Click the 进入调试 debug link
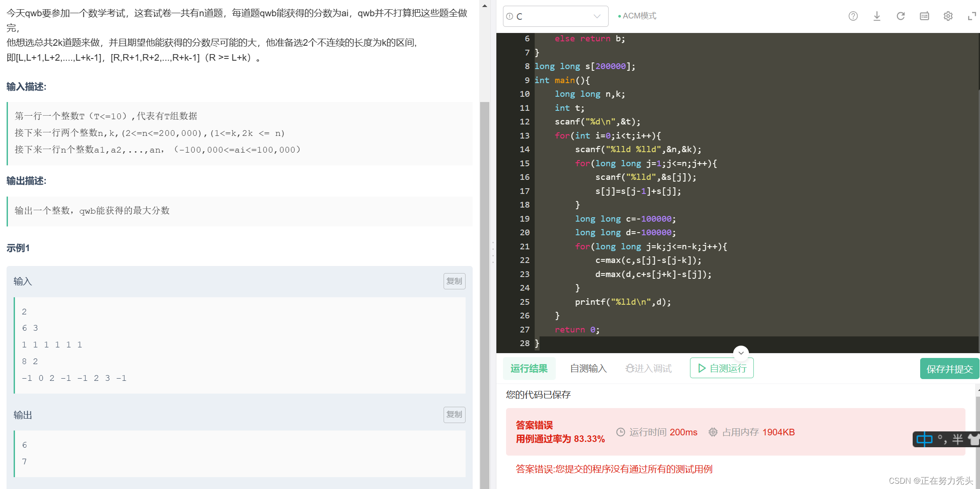Screen dimensions: 980x489 [x=649, y=369]
